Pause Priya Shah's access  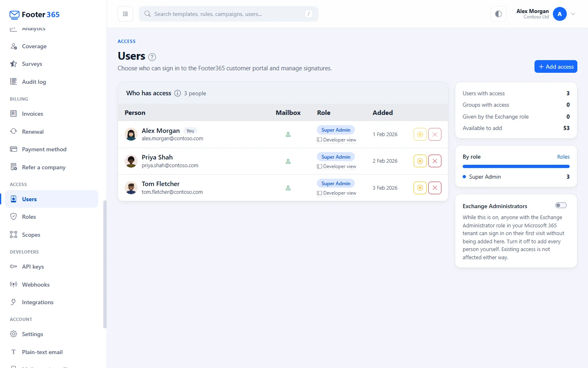[x=420, y=161]
